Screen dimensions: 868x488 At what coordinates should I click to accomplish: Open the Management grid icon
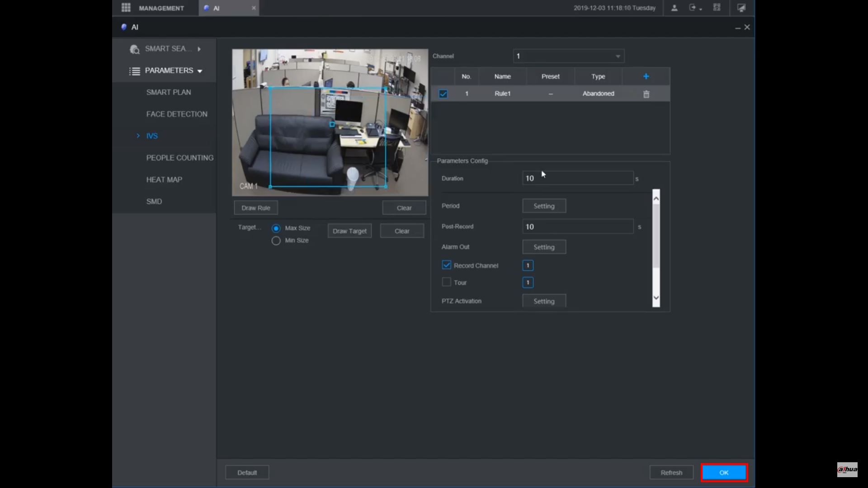click(126, 8)
